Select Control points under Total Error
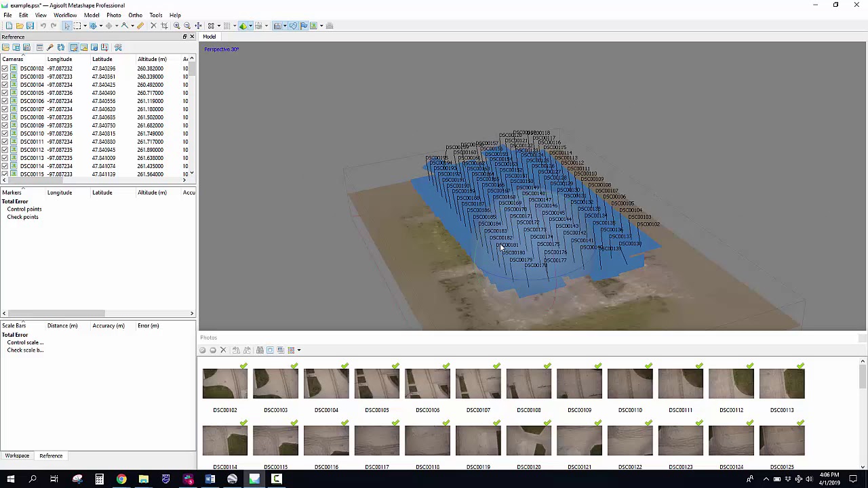Image resolution: width=868 pixels, height=488 pixels. pos(24,209)
